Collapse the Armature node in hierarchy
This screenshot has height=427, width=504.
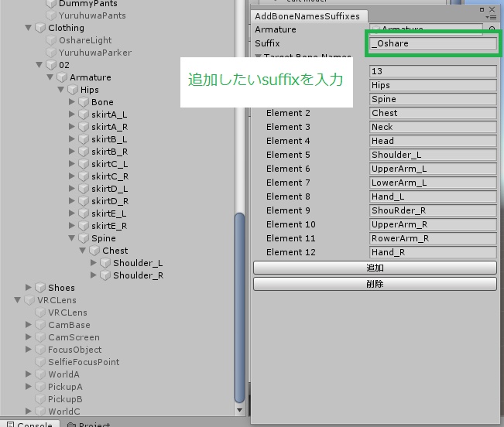click(50, 77)
